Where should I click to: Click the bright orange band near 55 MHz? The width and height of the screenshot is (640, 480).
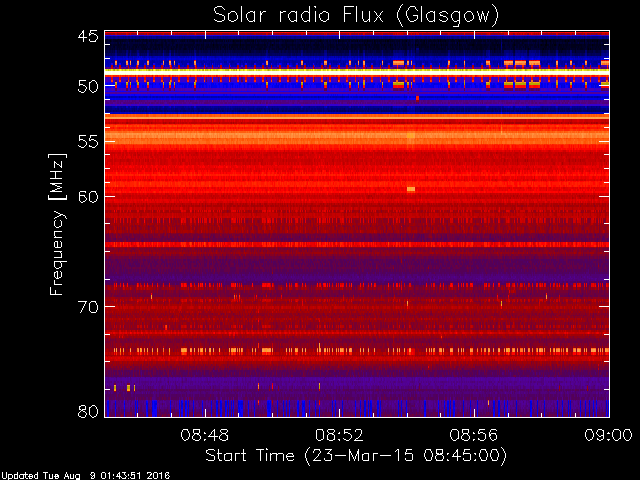[x=357, y=137]
